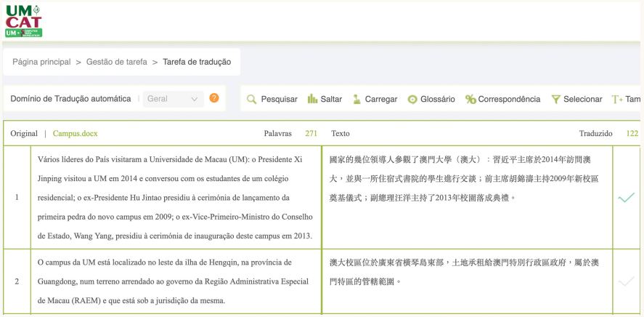644x317 pixels.
Task: Open the Geral domain dropdown
Action: tap(173, 99)
